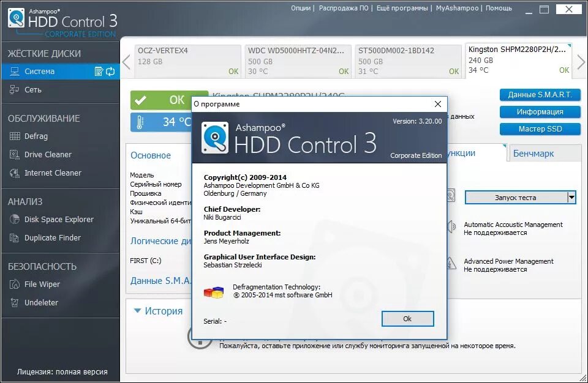The height and width of the screenshot is (383, 588).
Task: Click the Internet Cleaner icon
Action: [x=15, y=173]
